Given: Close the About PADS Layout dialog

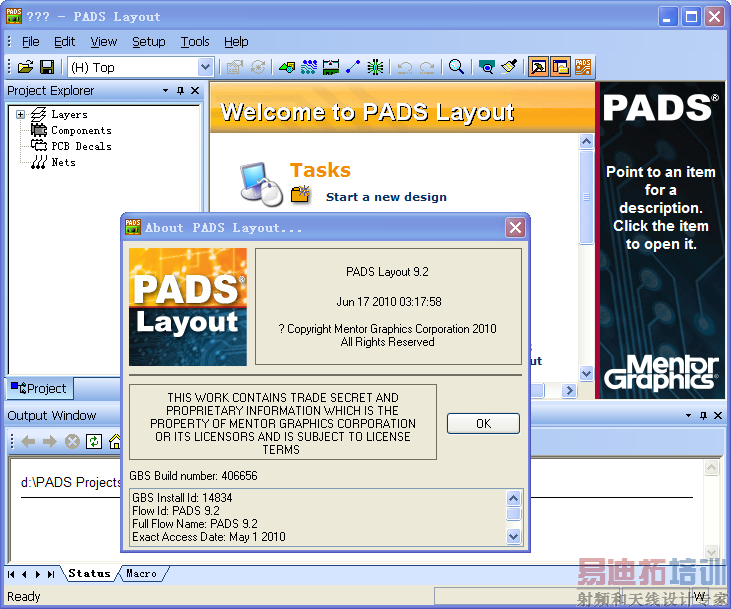Looking at the screenshot, I should coord(515,228).
